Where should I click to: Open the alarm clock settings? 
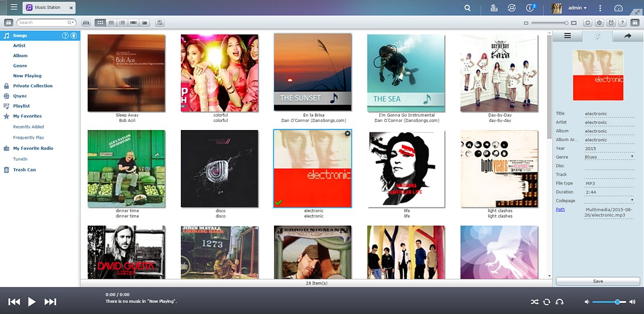611,23
